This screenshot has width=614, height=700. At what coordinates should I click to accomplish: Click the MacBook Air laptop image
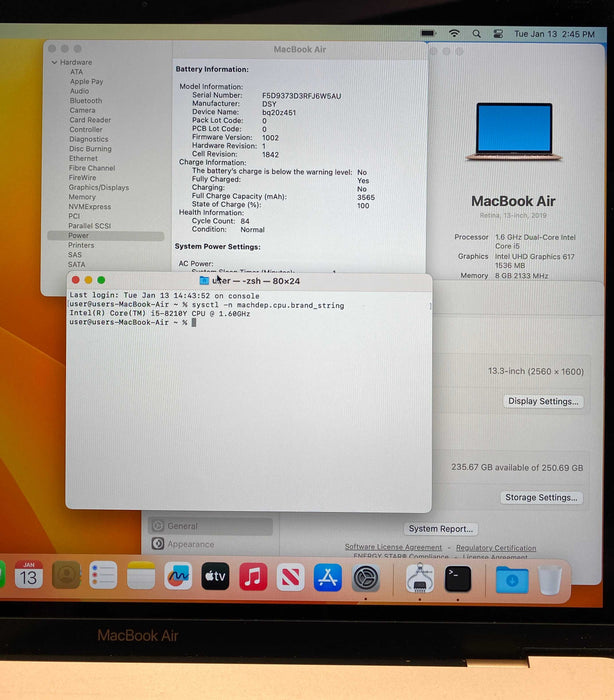coord(514,132)
